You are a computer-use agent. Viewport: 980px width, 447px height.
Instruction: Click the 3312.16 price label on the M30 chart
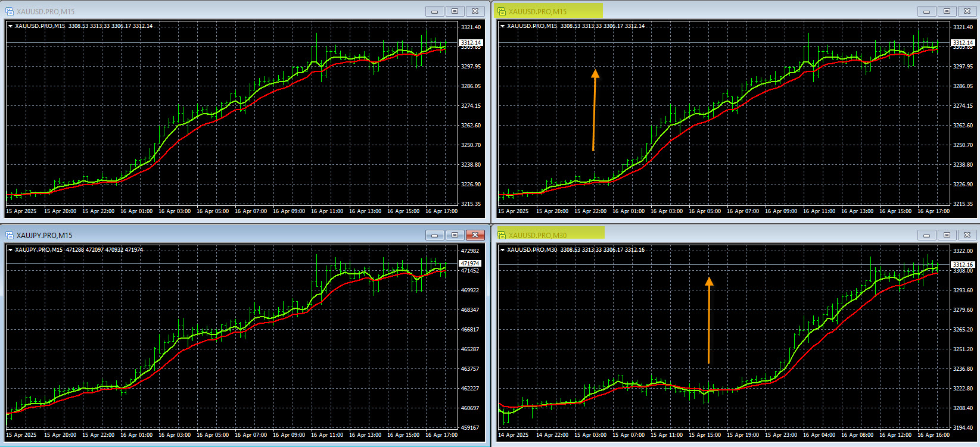(962, 264)
